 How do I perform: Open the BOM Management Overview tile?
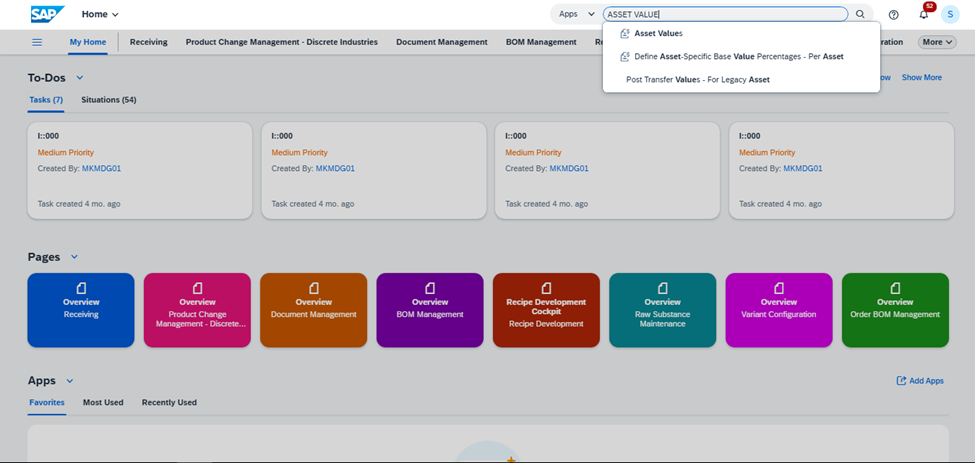point(430,309)
